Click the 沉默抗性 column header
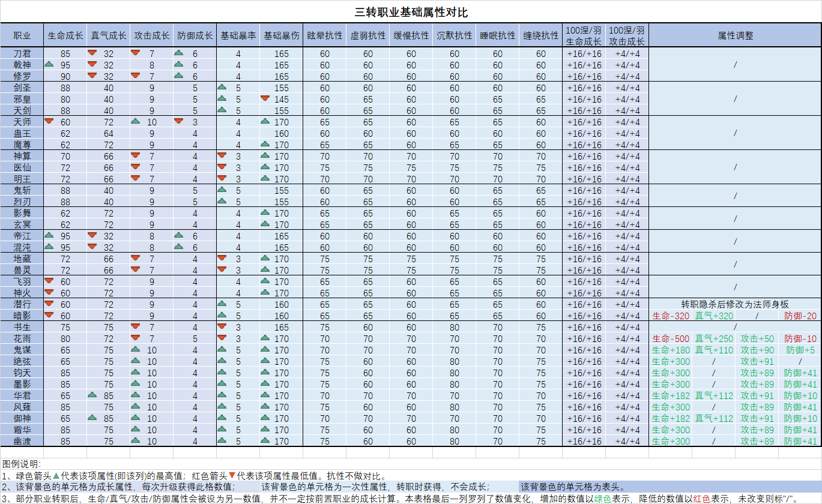The height and width of the screenshot is (504, 822). 455,35
